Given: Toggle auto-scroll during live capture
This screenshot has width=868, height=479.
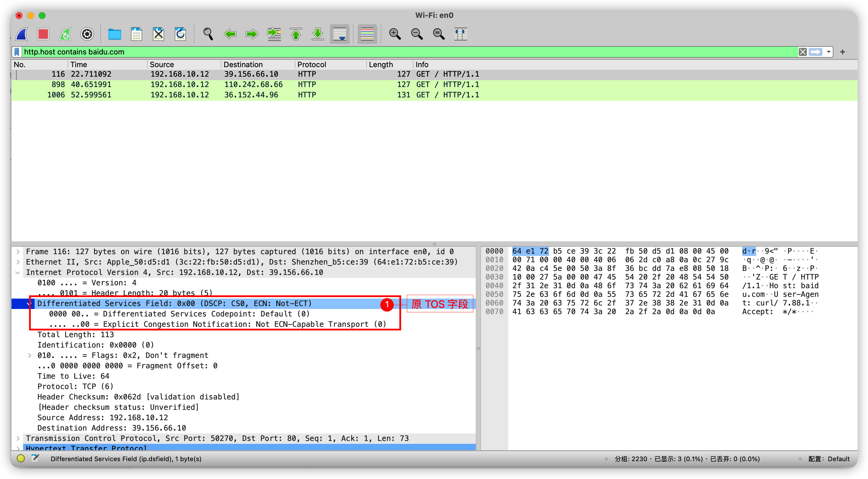Looking at the screenshot, I should pyautogui.click(x=339, y=34).
